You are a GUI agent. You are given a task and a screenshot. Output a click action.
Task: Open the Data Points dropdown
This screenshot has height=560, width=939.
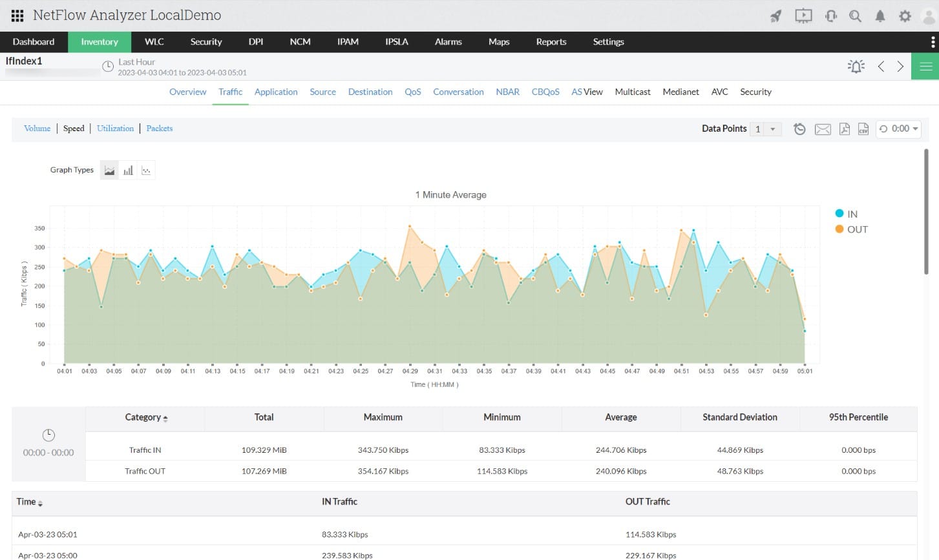766,129
